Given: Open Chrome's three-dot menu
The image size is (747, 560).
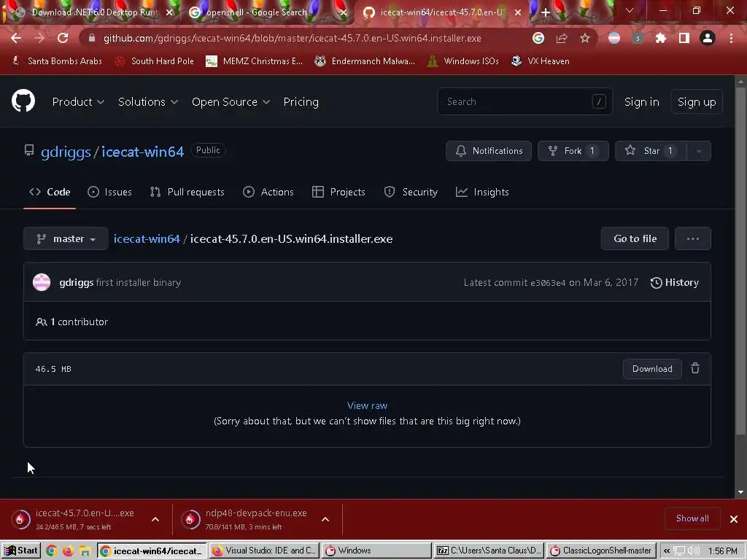Looking at the screenshot, I should pyautogui.click(x=731, y=38).
